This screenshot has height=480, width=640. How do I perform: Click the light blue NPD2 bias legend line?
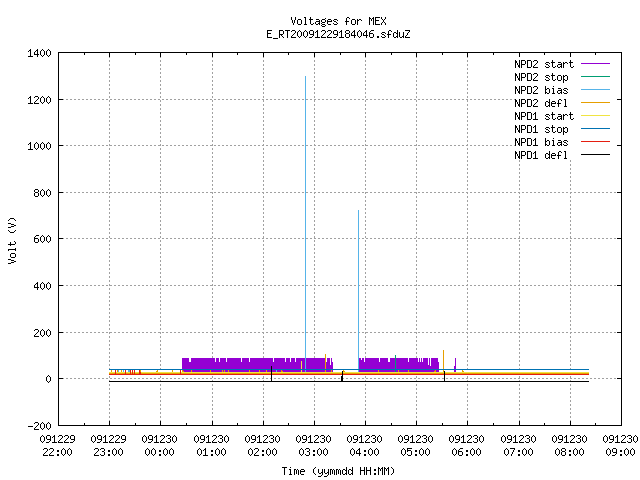click(595, 89)
